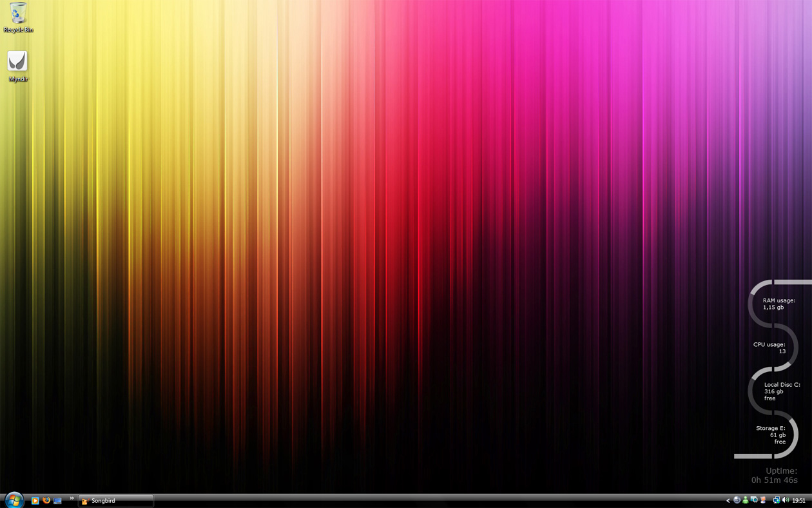Launch Windows Media Player from Quick Launch

pos(35,500)
